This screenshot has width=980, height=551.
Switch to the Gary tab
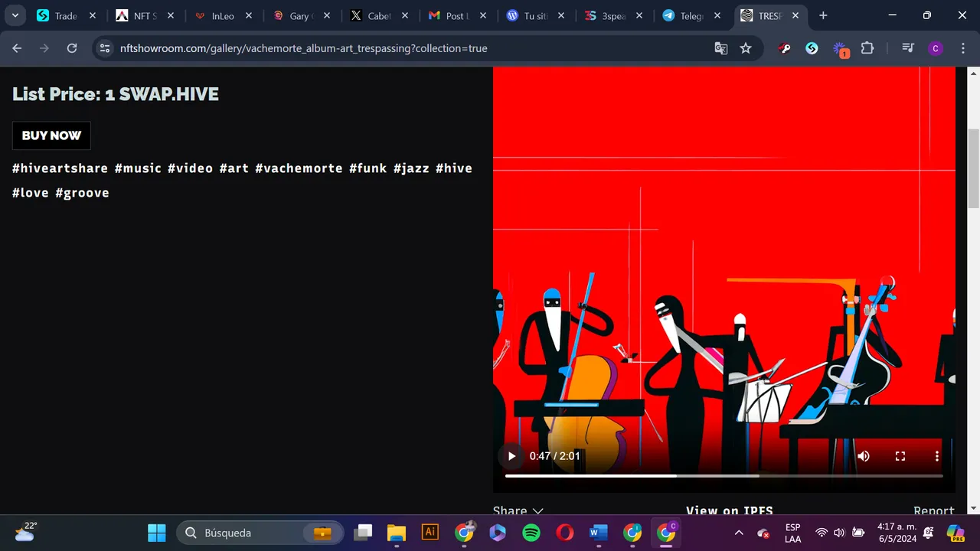(x=300, y=15)
